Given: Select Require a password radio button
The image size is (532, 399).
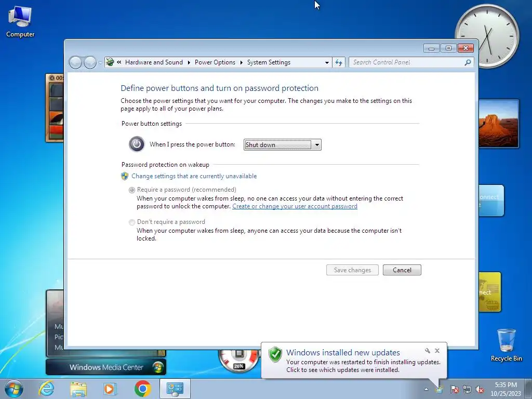Looking at the screenshot, I should pyautogui.click(x=132, y=190).
